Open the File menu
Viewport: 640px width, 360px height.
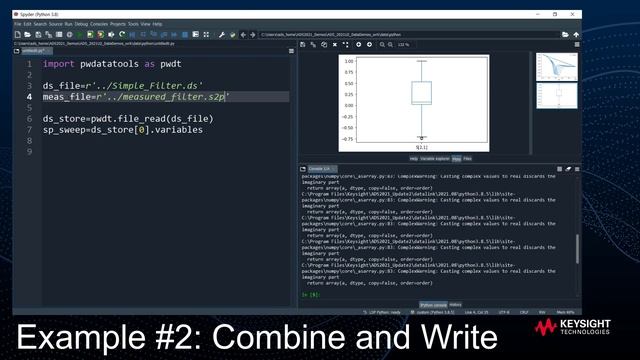point(18,24)
